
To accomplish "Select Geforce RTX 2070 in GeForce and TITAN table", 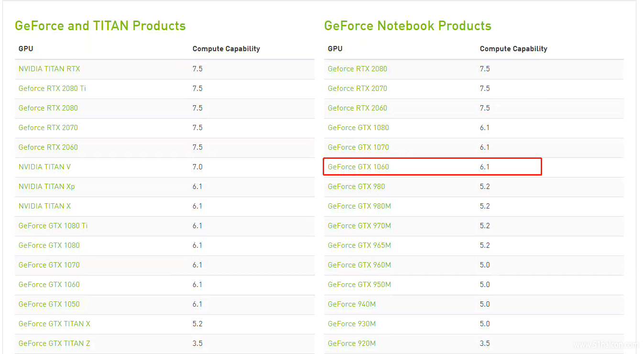I will 48,128.
